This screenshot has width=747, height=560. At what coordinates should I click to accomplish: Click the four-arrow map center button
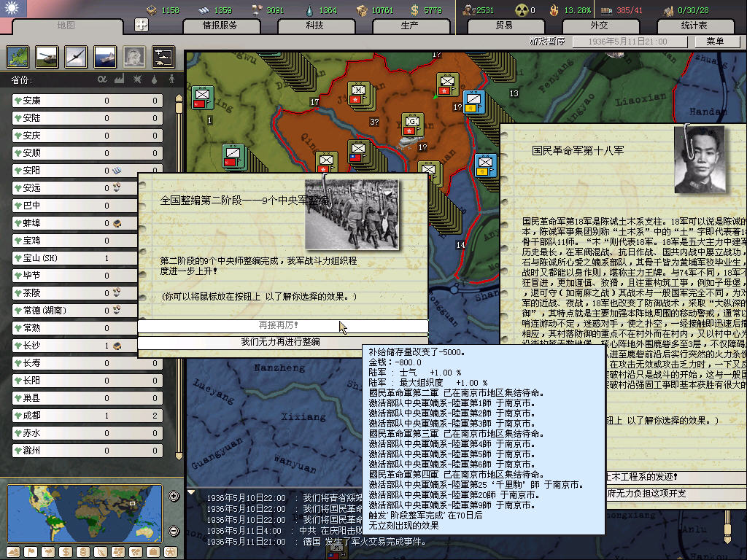(x=142, y=25)
